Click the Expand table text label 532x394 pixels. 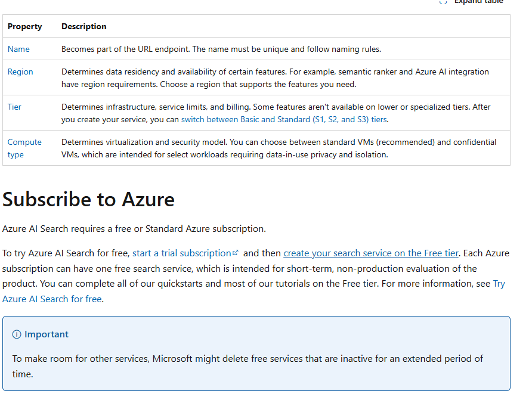click(478, 2)
